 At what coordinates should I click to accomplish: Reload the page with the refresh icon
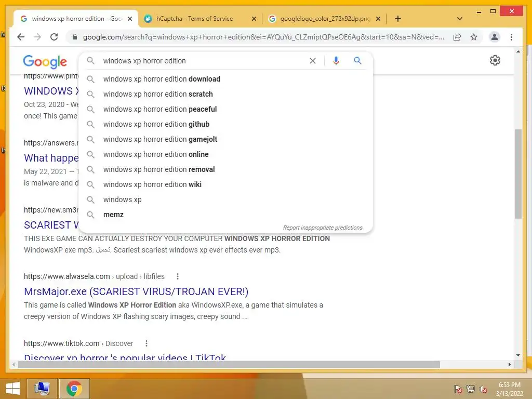coord(54,37)
